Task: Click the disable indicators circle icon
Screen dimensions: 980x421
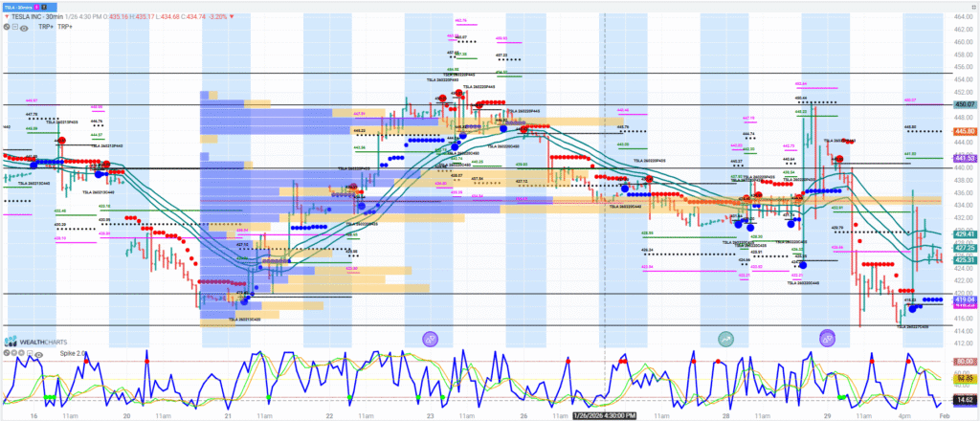Action: 7,27
